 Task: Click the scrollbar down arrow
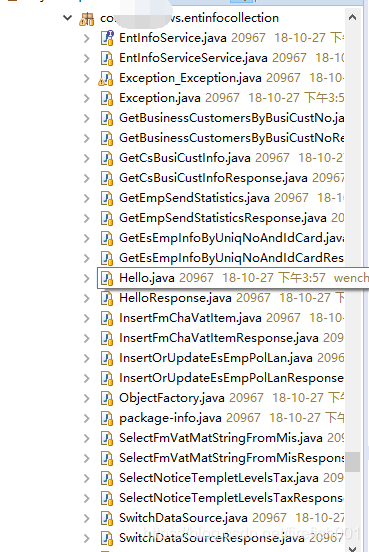click(352, 548)
